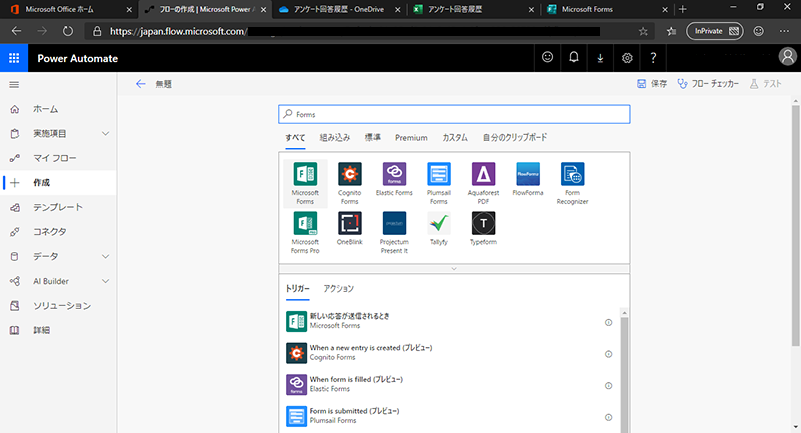Viewport: 801px width, 433px height.
Task: Switch to the Premium filter tab
Action: [x=411, y=137]
